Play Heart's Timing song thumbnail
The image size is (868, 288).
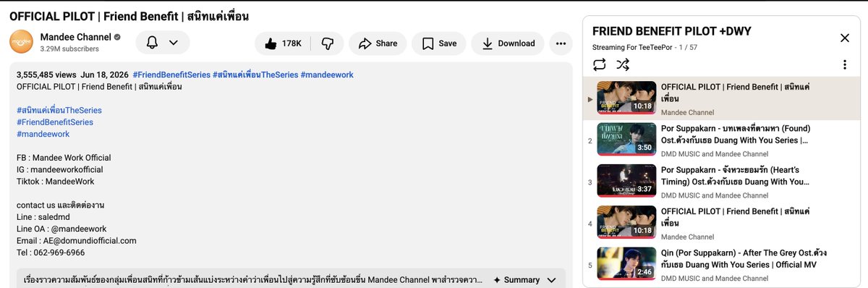(x=626, y=181)
